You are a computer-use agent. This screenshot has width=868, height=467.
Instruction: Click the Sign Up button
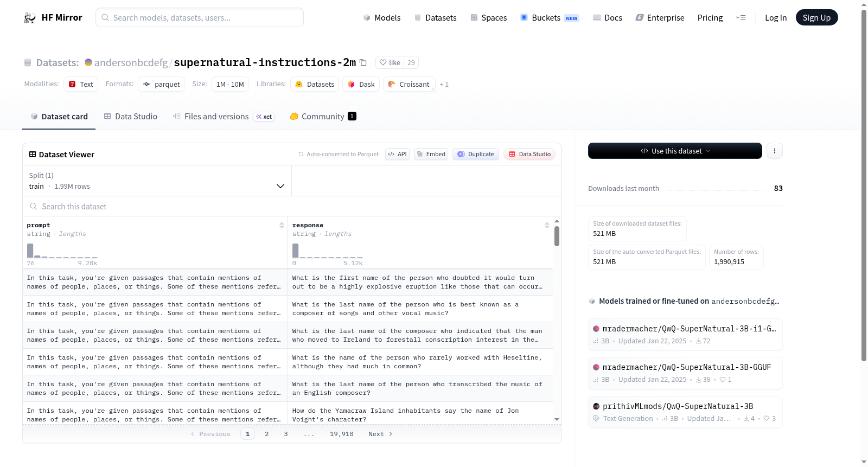816,17
